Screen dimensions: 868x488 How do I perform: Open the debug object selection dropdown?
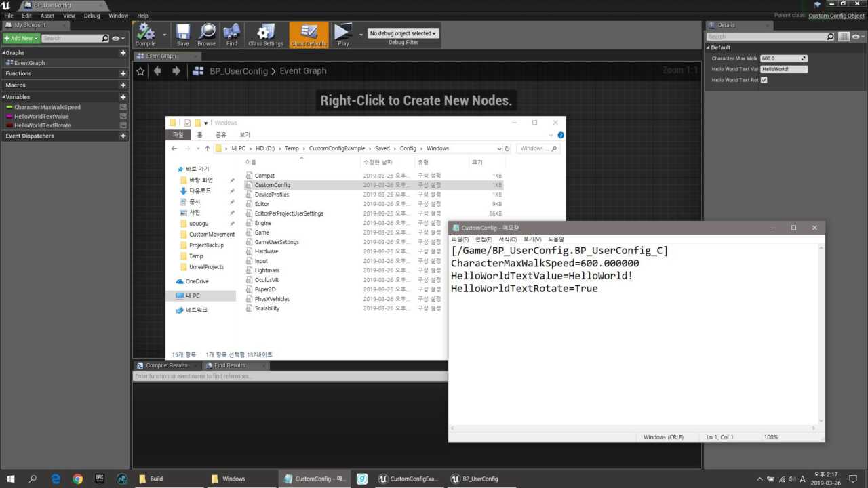coord(403,33)
